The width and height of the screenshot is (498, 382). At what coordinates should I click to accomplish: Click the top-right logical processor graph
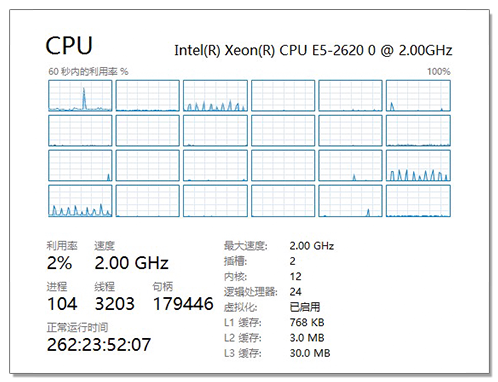click(x=418, y=96)
